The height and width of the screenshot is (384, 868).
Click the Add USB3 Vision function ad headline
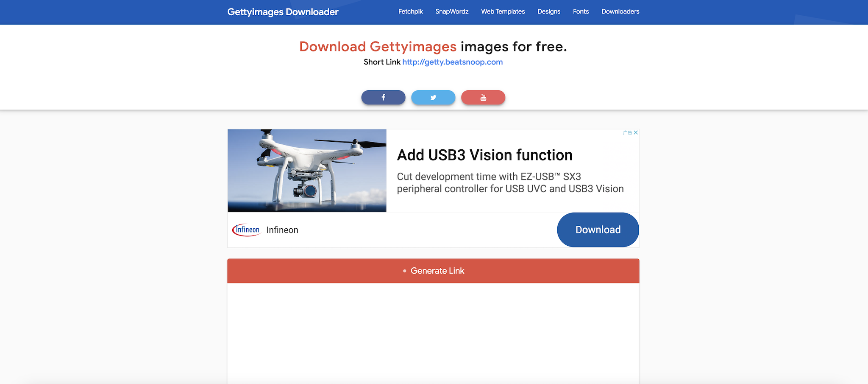click(x=484, y=155)
